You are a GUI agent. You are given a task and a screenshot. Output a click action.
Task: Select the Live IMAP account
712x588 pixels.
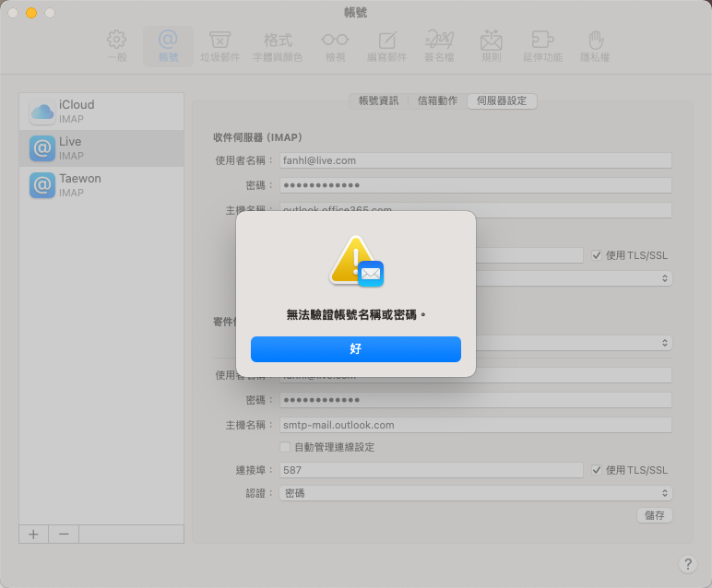pyautogui.click(x=101, y=148)
